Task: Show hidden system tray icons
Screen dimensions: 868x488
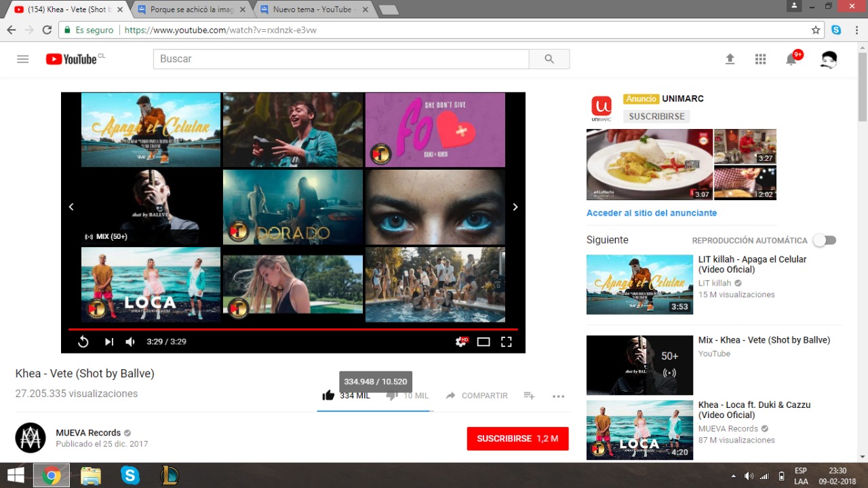Action: click(733, 476)
